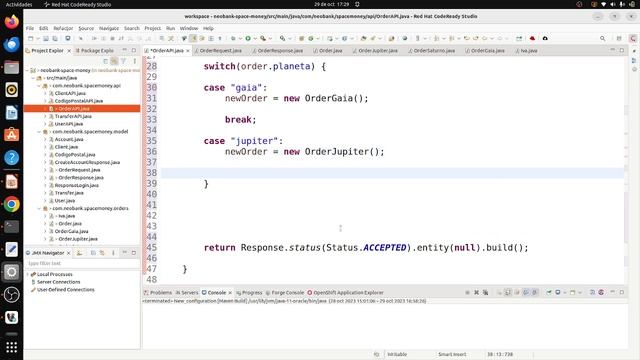Collapse the com.neobank.spacemoney.api package

point(39,86)
